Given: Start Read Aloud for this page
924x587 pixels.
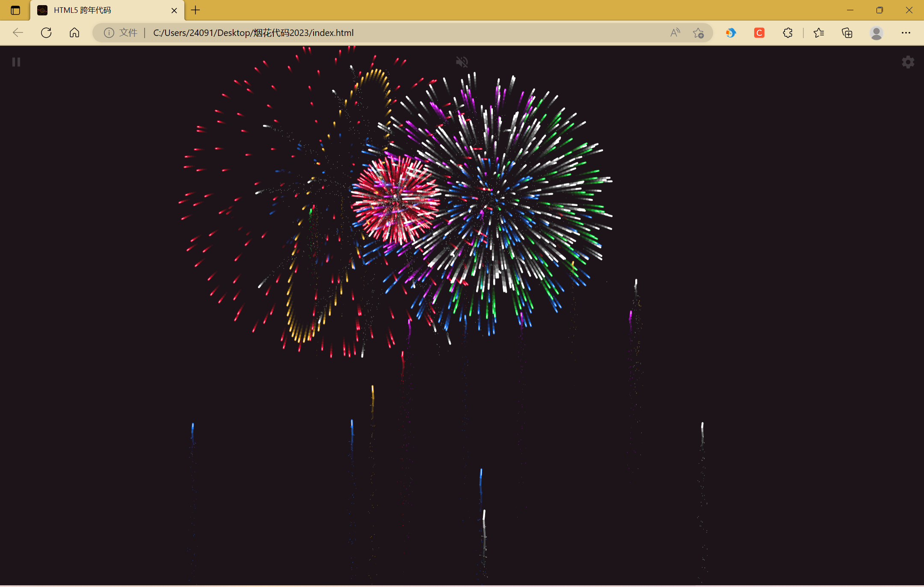Looking at the screenshot, I should (x=675, y=33).
